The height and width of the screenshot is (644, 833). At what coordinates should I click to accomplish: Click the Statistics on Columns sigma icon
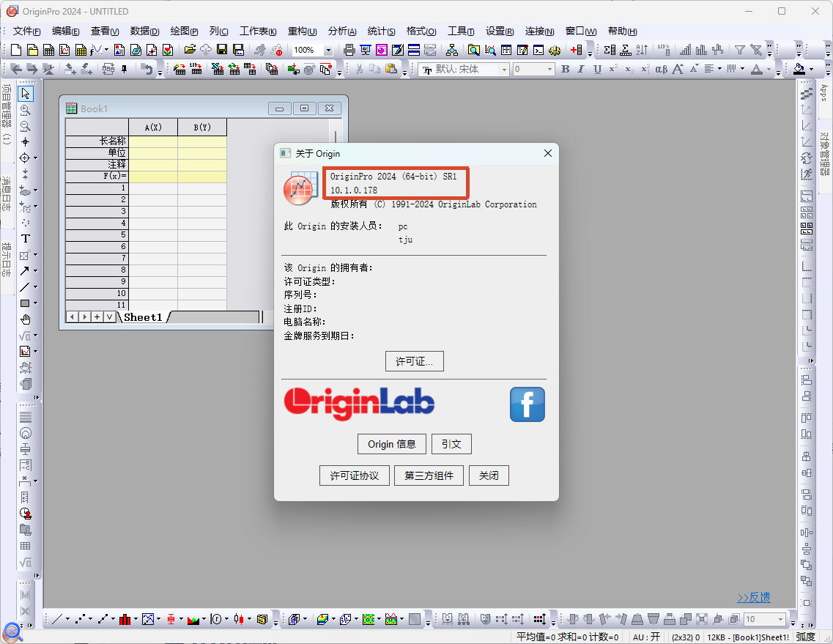610,50
